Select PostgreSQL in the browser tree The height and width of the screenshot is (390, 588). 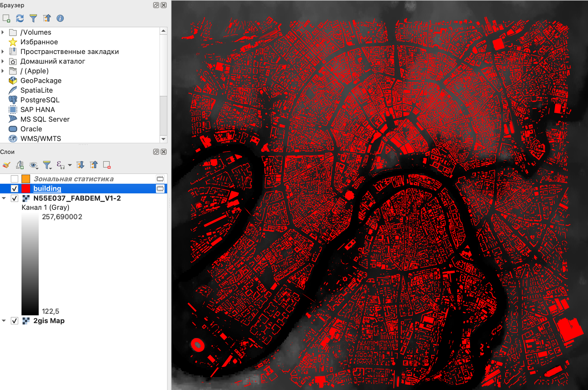(x=40, y=100)
